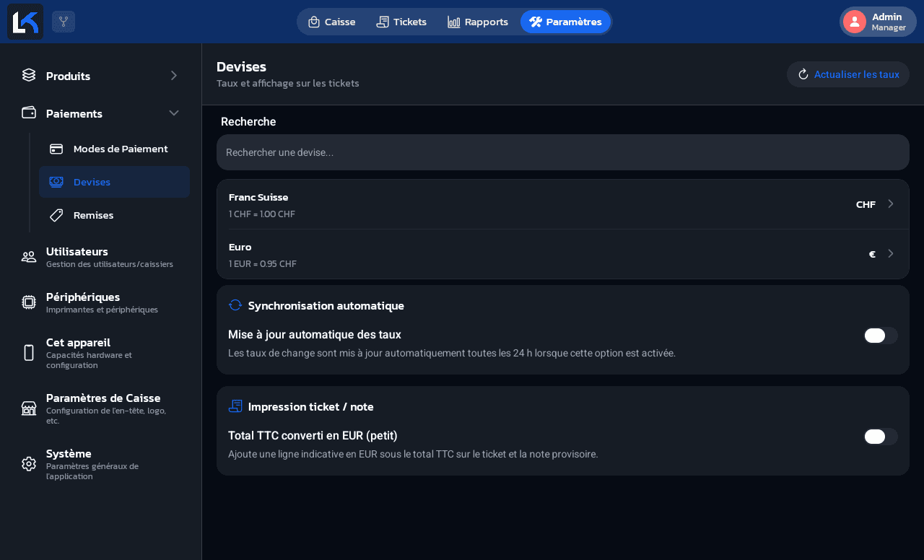Toggle Total TTC converti en EUR
This screenshot has height=560, width=924.
881,437
